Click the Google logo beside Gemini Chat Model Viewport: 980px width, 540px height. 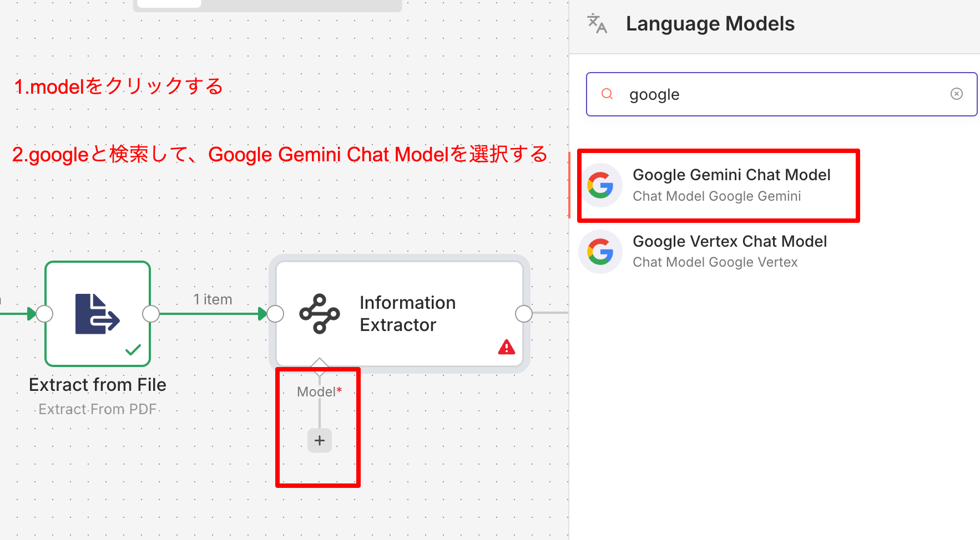coord(600,185)
